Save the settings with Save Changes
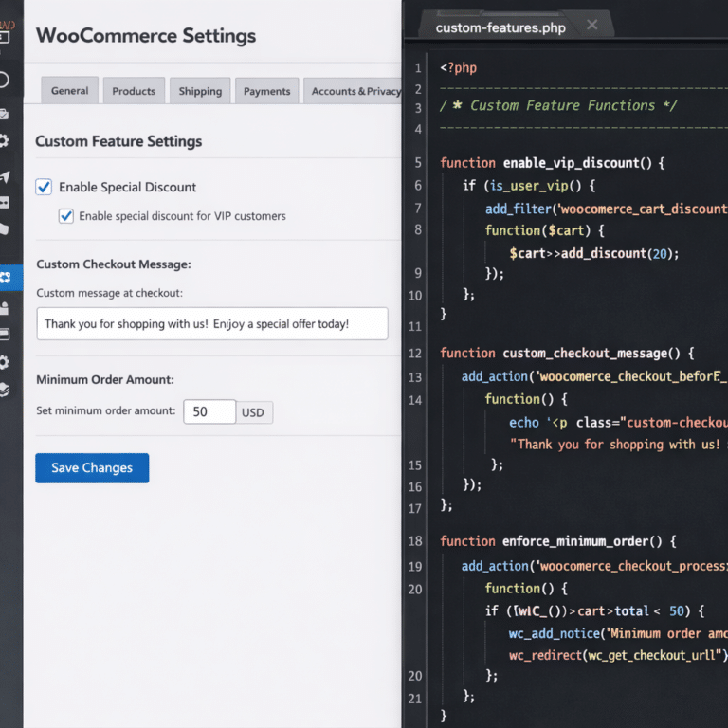 pos(92,468)
